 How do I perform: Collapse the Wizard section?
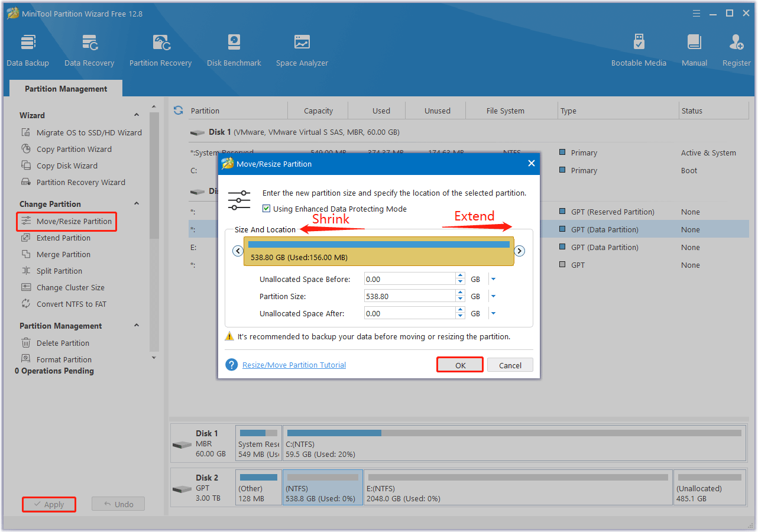[137, 115]
